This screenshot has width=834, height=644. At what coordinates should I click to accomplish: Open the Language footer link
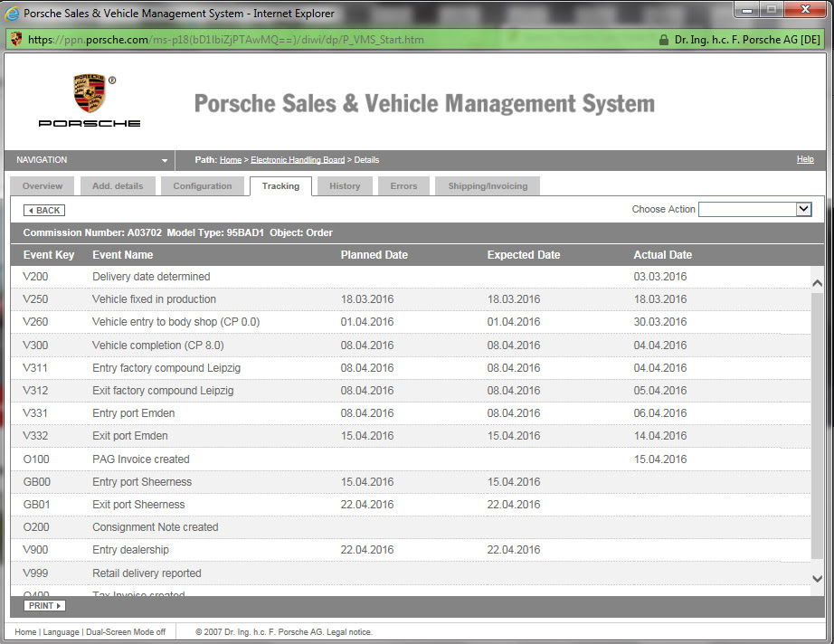(61, 631)
